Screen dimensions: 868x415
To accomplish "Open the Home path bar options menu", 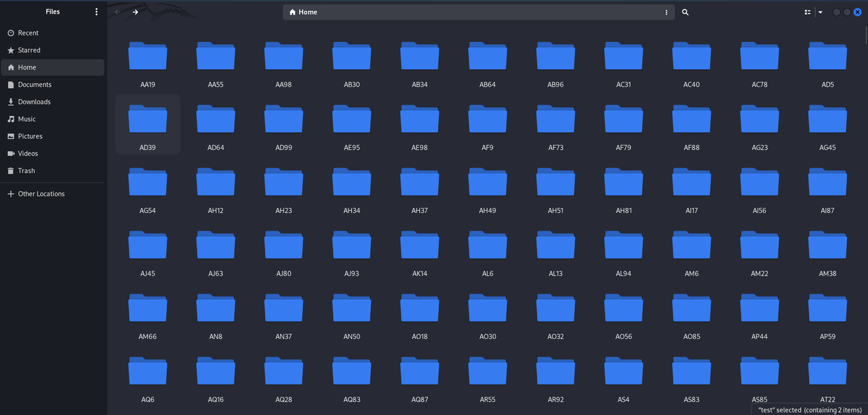I will (x=667, y=12).
